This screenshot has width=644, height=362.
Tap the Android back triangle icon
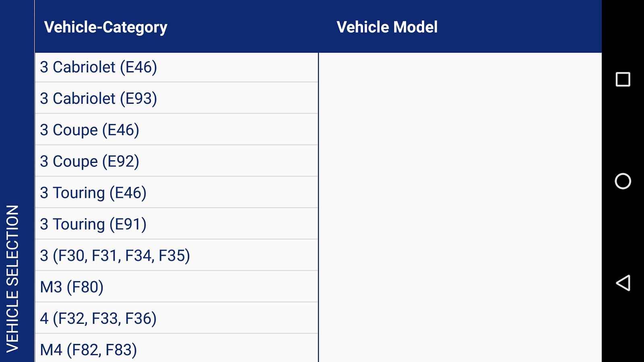(623, 283)
